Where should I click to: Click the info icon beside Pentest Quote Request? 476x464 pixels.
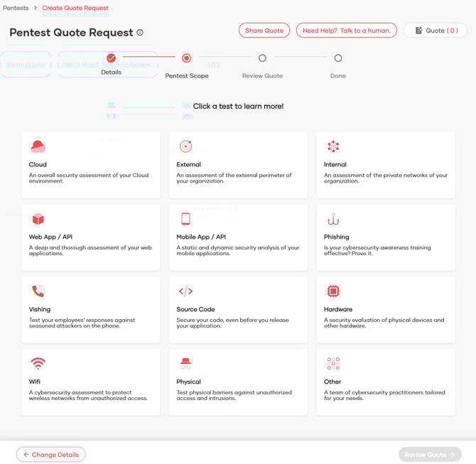point(140,33)
